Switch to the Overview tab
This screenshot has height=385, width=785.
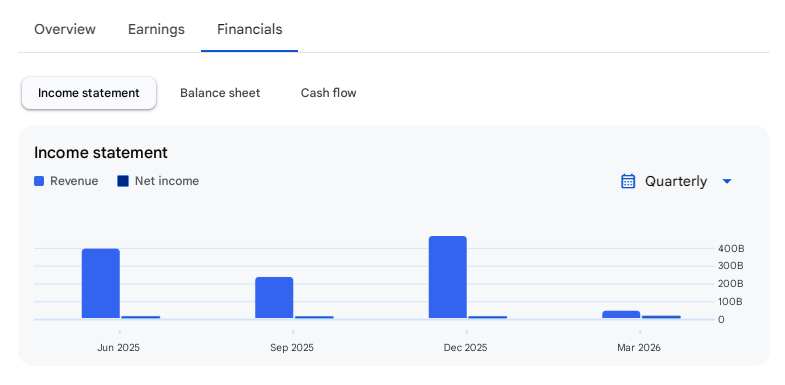coord(65,29)
